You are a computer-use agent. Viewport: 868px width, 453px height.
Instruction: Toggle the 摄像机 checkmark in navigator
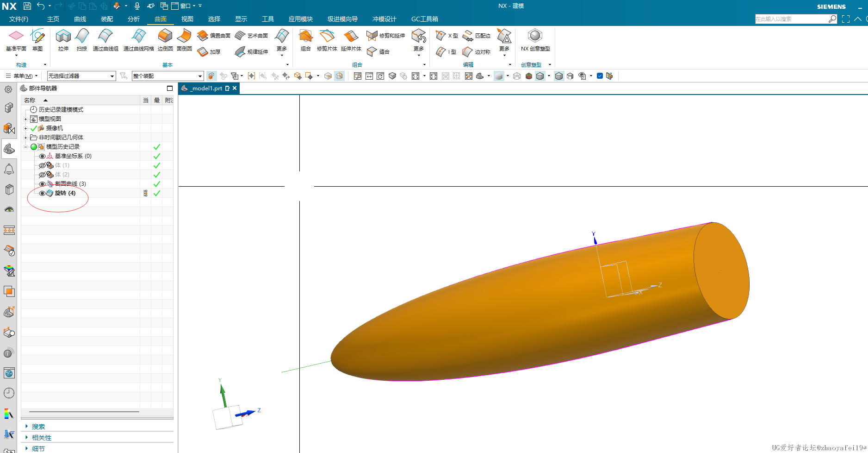pyautogui.click(x=34, y=128)
